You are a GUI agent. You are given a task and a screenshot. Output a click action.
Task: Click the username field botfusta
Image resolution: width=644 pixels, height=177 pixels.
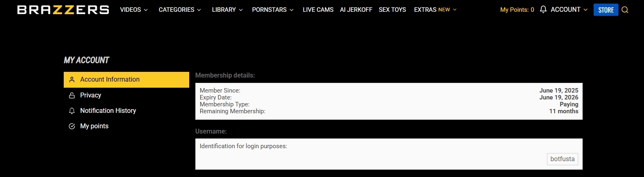coord(562,159)
